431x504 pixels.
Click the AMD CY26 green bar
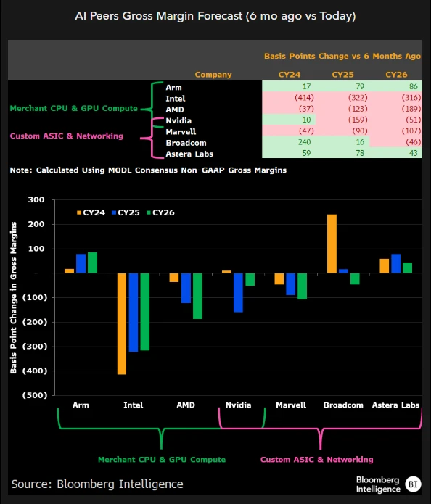[x=197, y=296]
